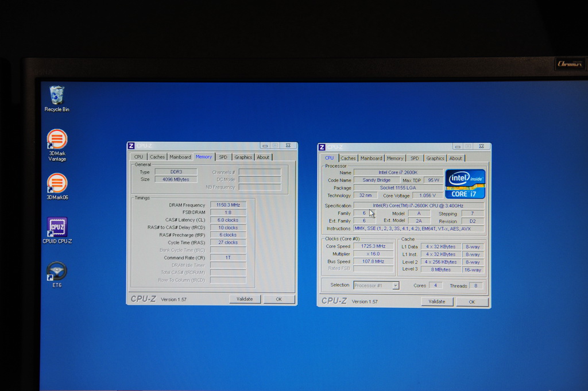The height and width of the screenshot is (391, 588).
Task: Click the Multiplier x 16.0 value
Action: tap(373, 254)
